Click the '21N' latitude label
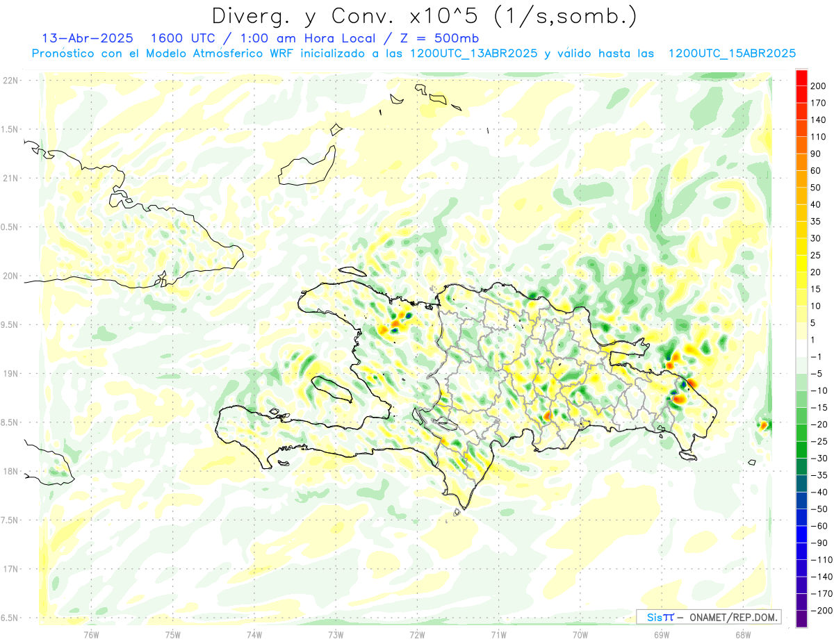 (10, 178)
